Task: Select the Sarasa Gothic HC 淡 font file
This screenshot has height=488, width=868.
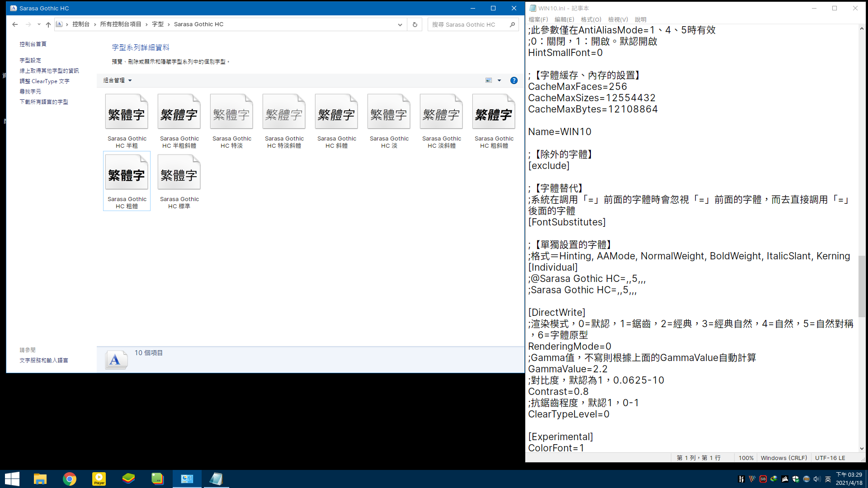Action: (x=389, y=121)
